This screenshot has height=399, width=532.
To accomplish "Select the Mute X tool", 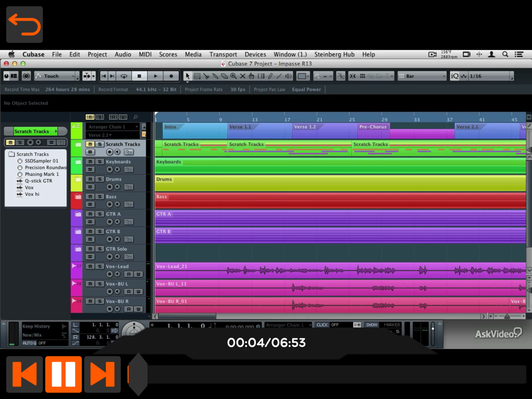I will click(243, 76).
